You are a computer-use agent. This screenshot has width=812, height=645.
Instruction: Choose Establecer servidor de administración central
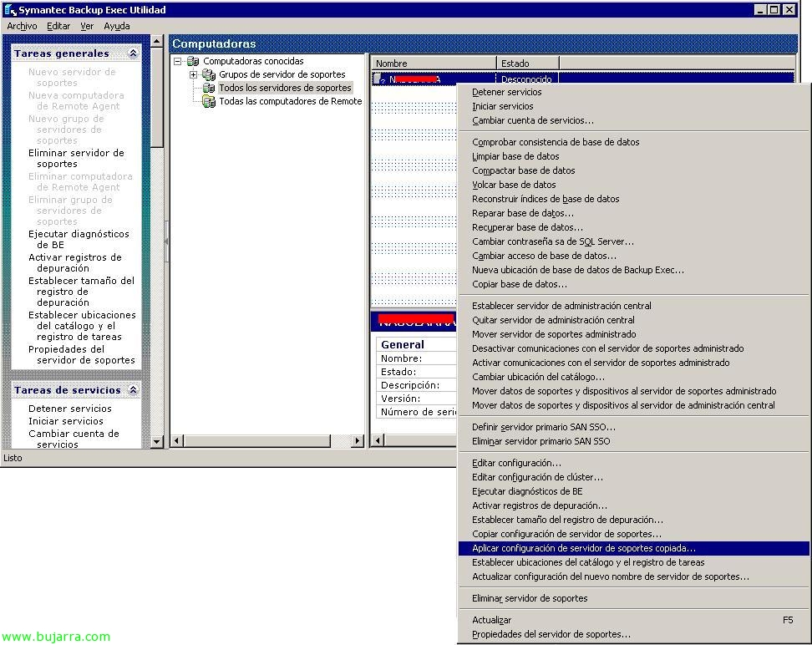[x=634, y=306]
